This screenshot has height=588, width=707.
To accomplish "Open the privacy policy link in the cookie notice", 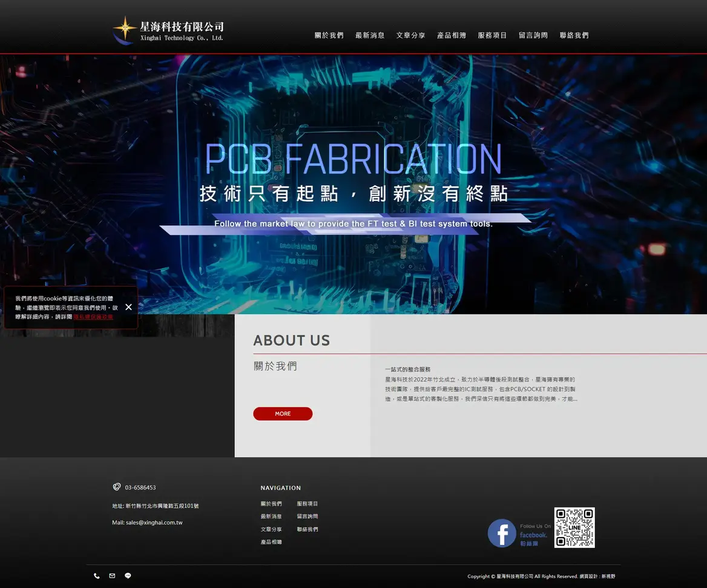I will point(93,317).
